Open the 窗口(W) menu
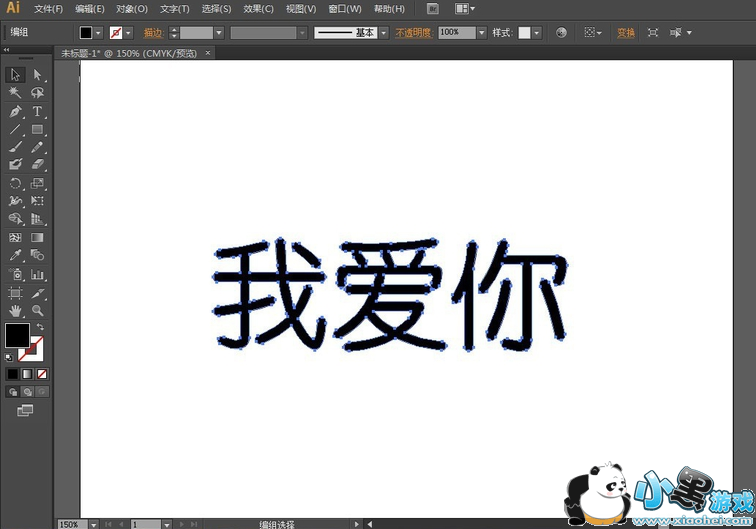 (x=345, y=9)
